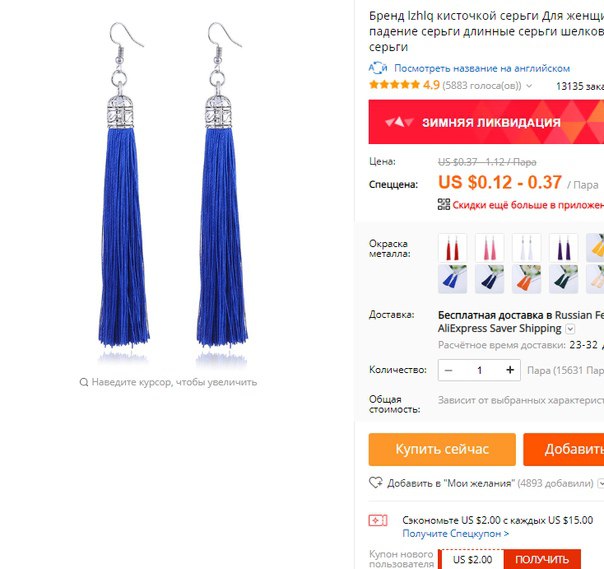Increase quantity with the plus button
This screenshot has width=604, height=569.
pyautogui.click(x=510, y=370)
